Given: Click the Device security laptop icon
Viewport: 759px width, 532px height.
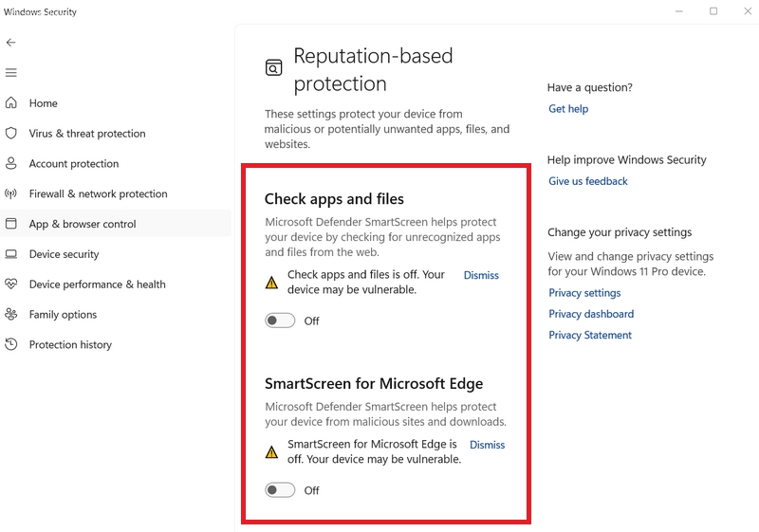Looking at the screenshot, I should (11, 254).
